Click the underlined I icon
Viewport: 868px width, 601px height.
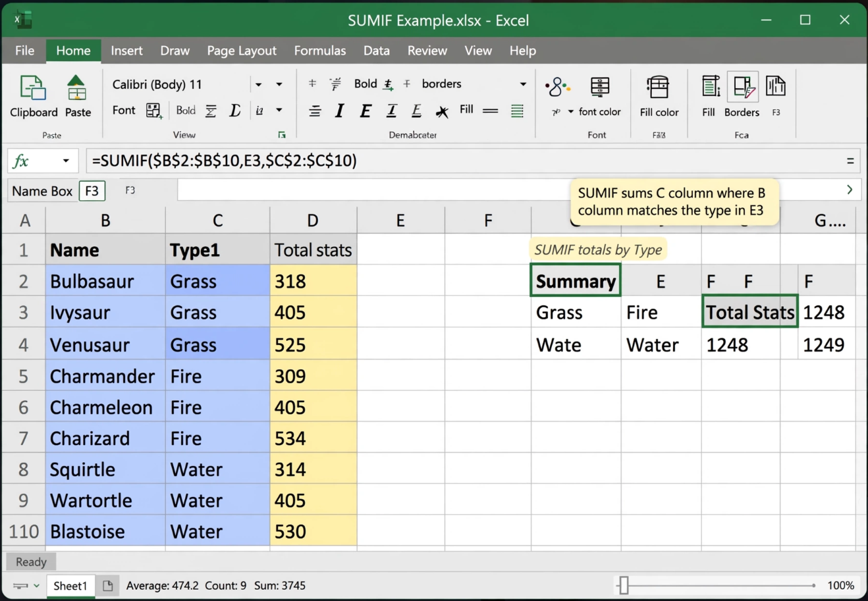click(391, 111)
